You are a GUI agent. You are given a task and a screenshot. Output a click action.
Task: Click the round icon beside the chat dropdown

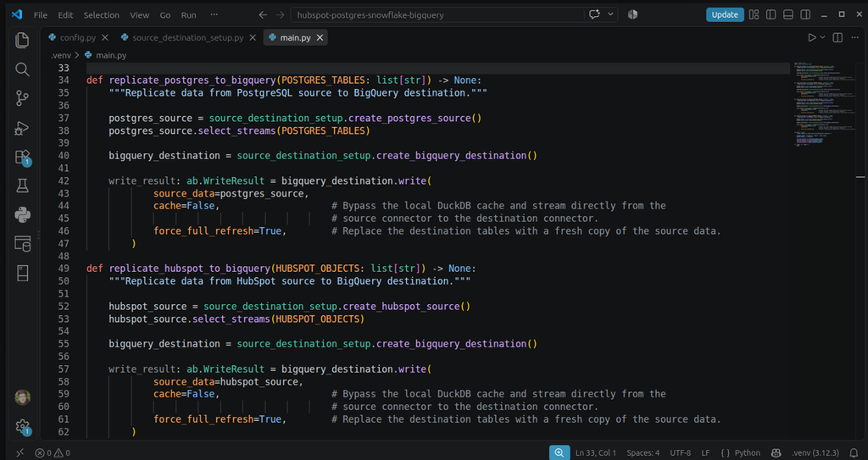[x=632, y=15]
